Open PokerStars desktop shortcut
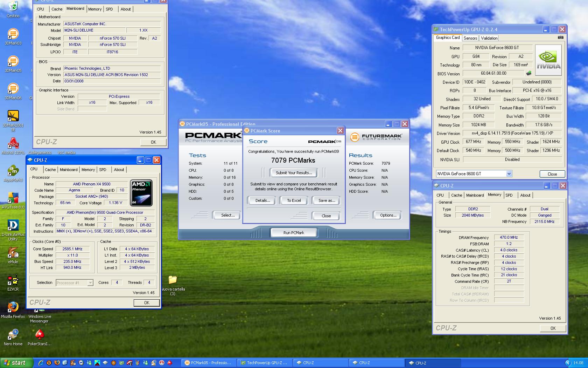Image resolution: width=588 pixels, height=368 pixels. 40,337
